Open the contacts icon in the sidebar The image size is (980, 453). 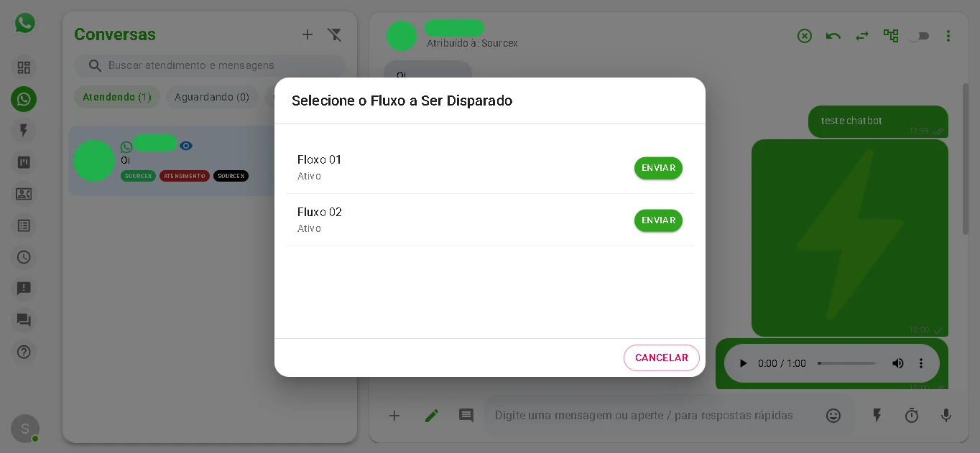[24, 194]
